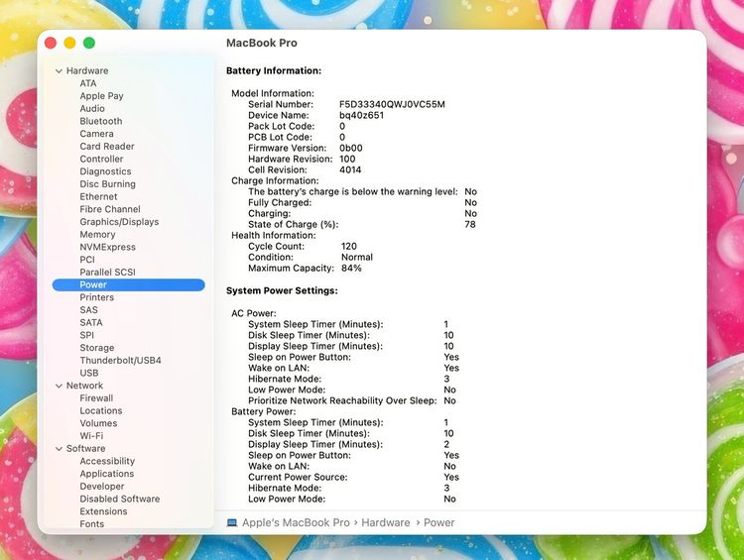This screenshot has height=560, width=744.
Task: Click Apple's MacBook Pro in the path bar
Action: pos(296,522)
